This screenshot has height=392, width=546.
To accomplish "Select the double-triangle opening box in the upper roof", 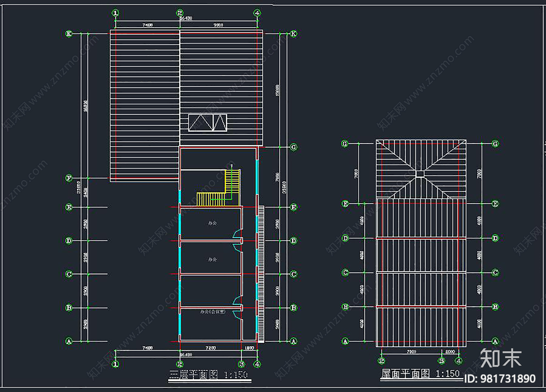I will 208,122.
